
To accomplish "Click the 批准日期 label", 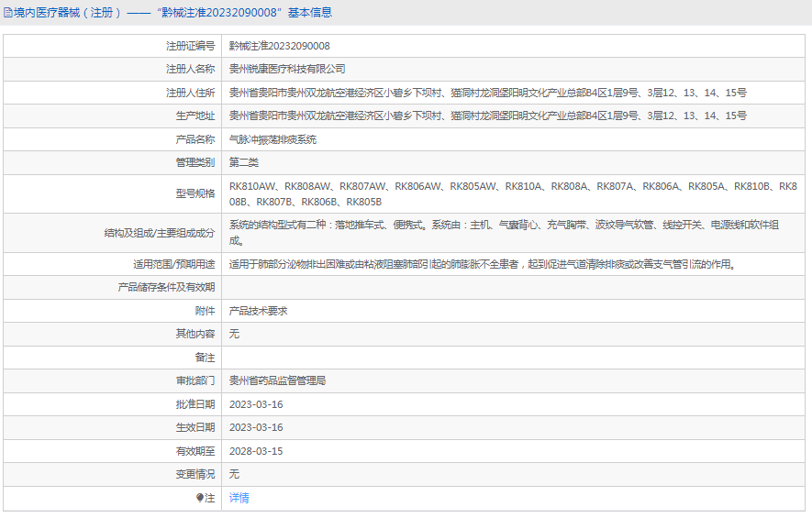I will pos(195,404).
